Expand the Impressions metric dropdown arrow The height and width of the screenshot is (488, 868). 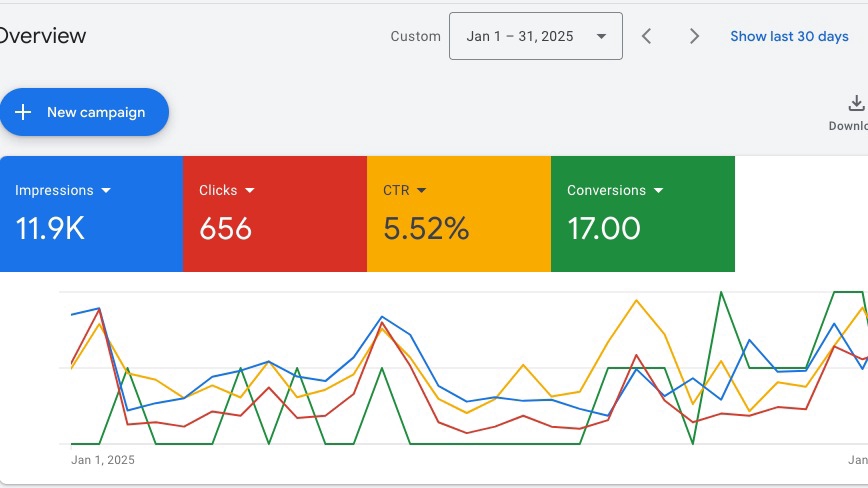tap(106, 190)
